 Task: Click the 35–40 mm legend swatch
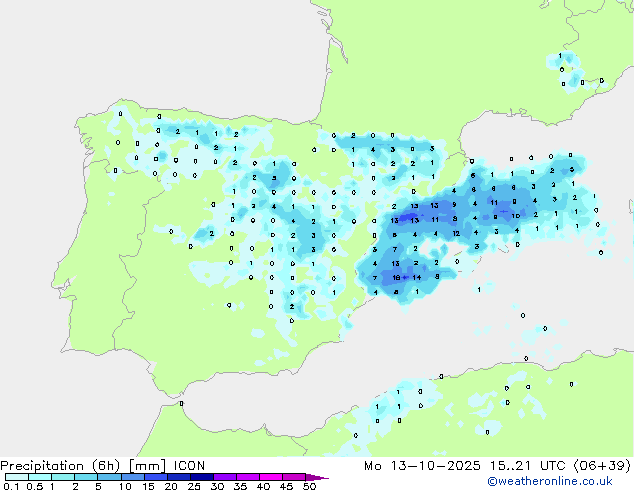pos(247,477)
